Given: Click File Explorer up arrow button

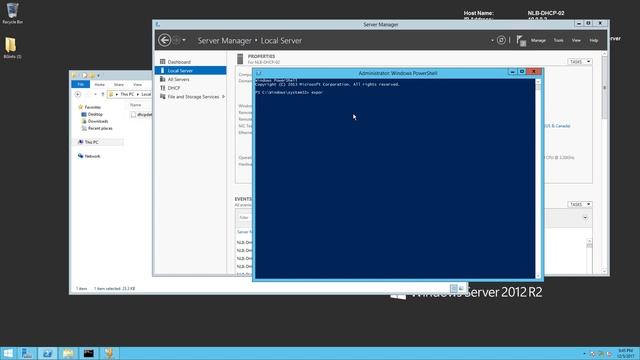Looking at the screenshot, I should click(103, 94).
